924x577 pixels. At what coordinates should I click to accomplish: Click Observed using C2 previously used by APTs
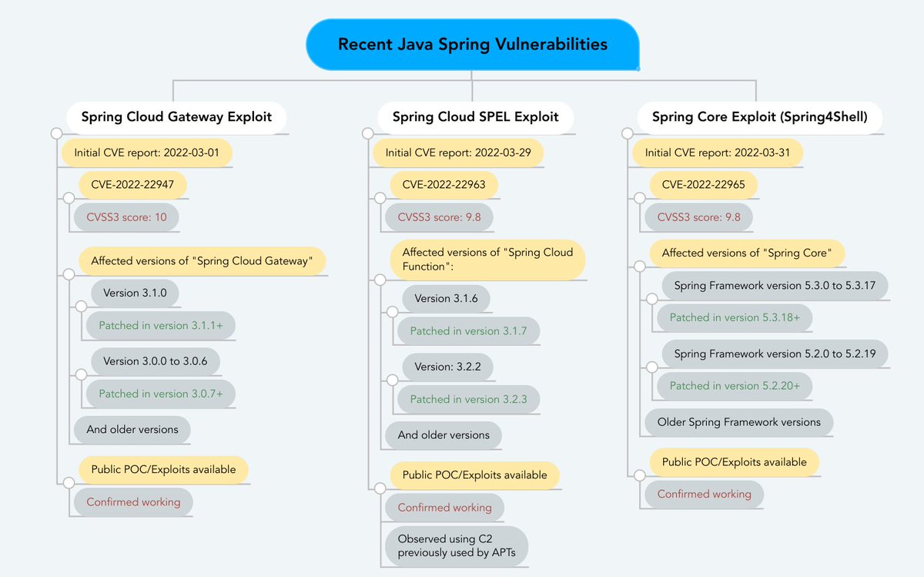point(457,545)
